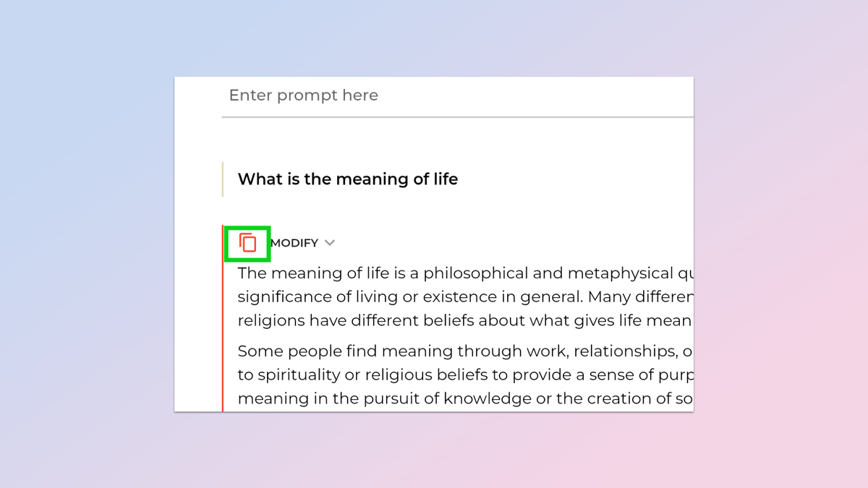868x488 pixels.
Task: Click the line starting "Some people find meaning"
Action: (463, 351)
